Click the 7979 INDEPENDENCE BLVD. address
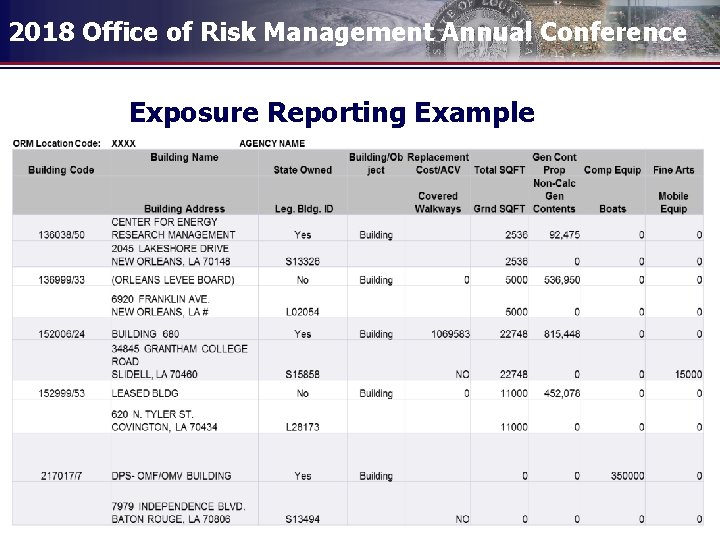 click(178, 513)
